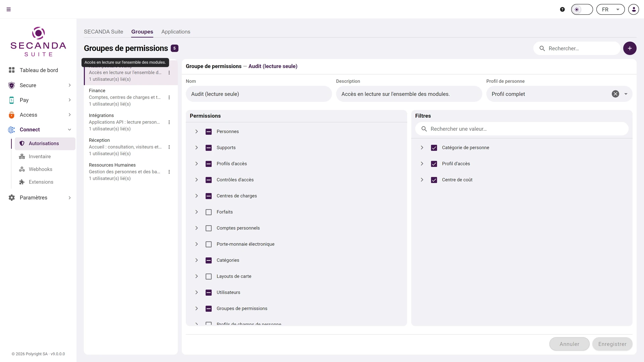The height and width of the screenshot is (362, 644).
Task: Open Inventaire in sidebar
Action: (x=40, y=157)
